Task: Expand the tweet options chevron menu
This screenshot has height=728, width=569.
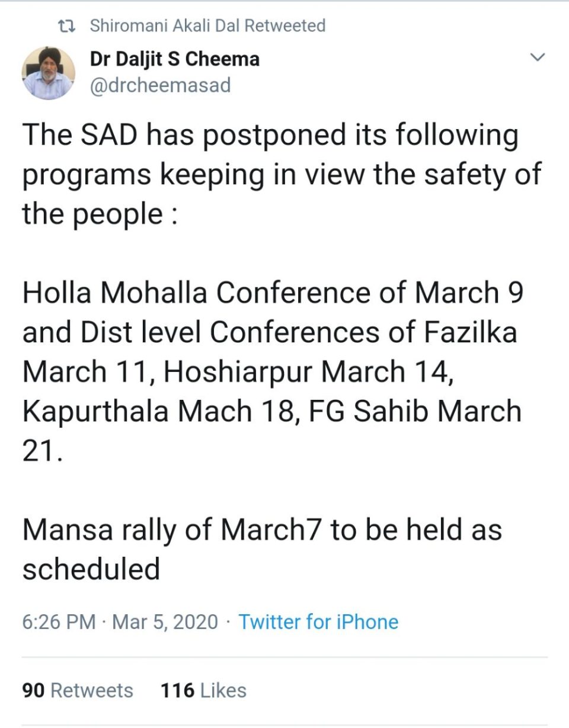Action: point(537,58)
